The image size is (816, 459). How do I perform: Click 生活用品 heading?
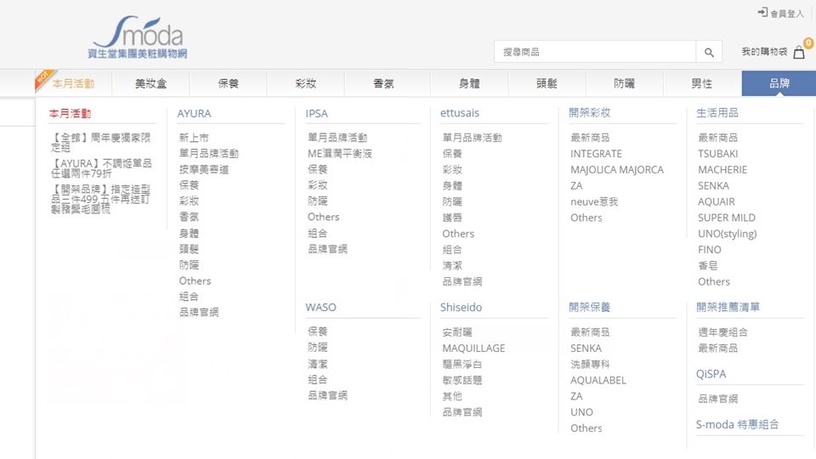click(717, 112)
